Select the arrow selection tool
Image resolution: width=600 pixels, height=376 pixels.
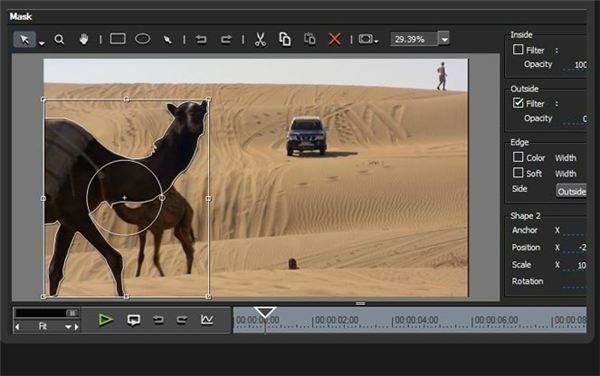[24, 39]
